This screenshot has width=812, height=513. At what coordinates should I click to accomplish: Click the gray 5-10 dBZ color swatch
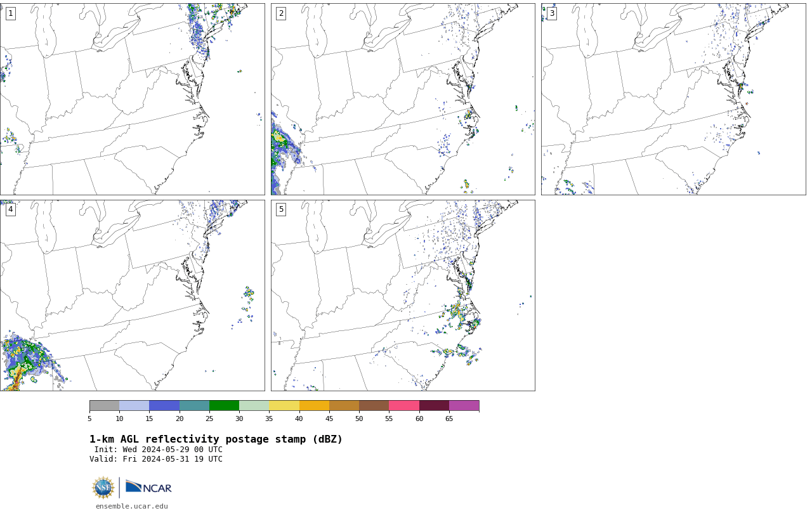click(x=104, y=406)
